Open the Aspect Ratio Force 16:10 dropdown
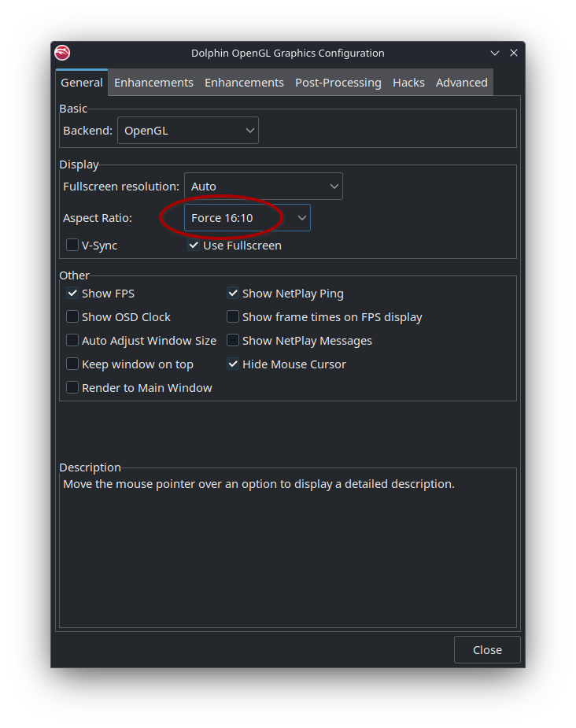576x728 pixels. (x=247, y=218)
